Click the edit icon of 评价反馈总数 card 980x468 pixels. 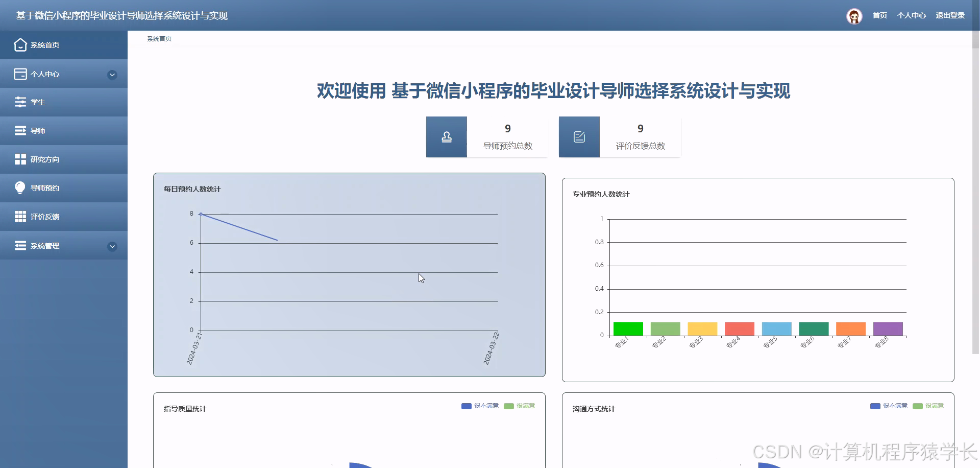tap(579, 137)
